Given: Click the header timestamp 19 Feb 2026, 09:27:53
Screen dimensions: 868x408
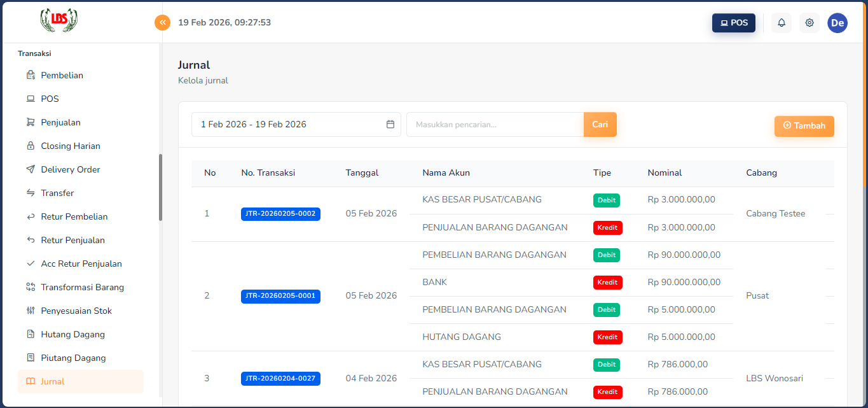Looking at the screenshot, I should pyautogui.click(x=224, y=22).
